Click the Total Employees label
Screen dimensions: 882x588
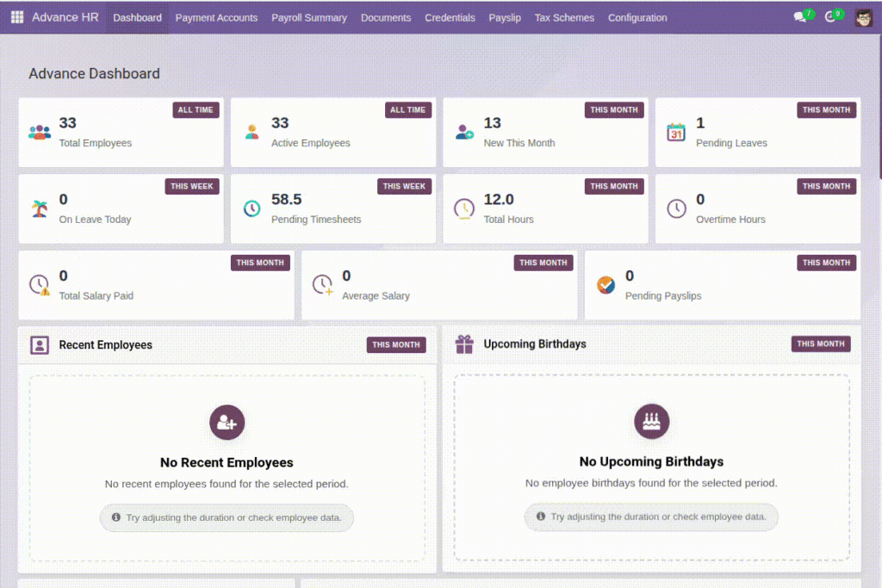click(95, 144)
